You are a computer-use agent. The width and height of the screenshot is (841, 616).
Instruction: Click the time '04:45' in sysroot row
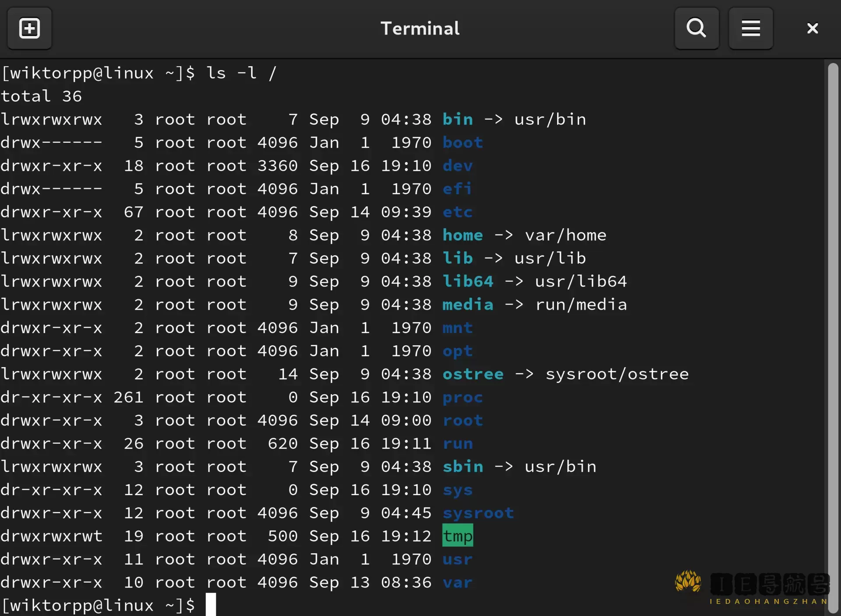(406, 513)
